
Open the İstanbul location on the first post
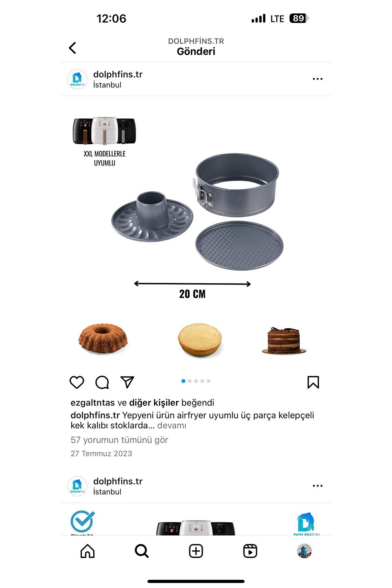107,85
